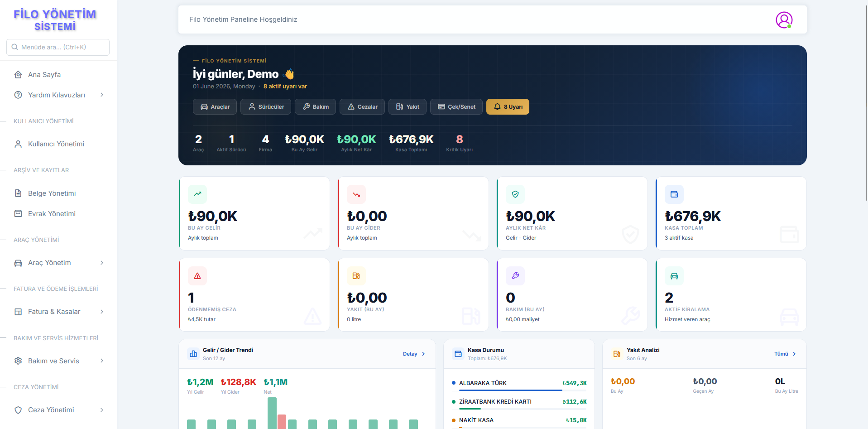This screenshot has height=429, width=868.
Task: Open Ana Sayfa menu item
Action: tap(58, 75)
